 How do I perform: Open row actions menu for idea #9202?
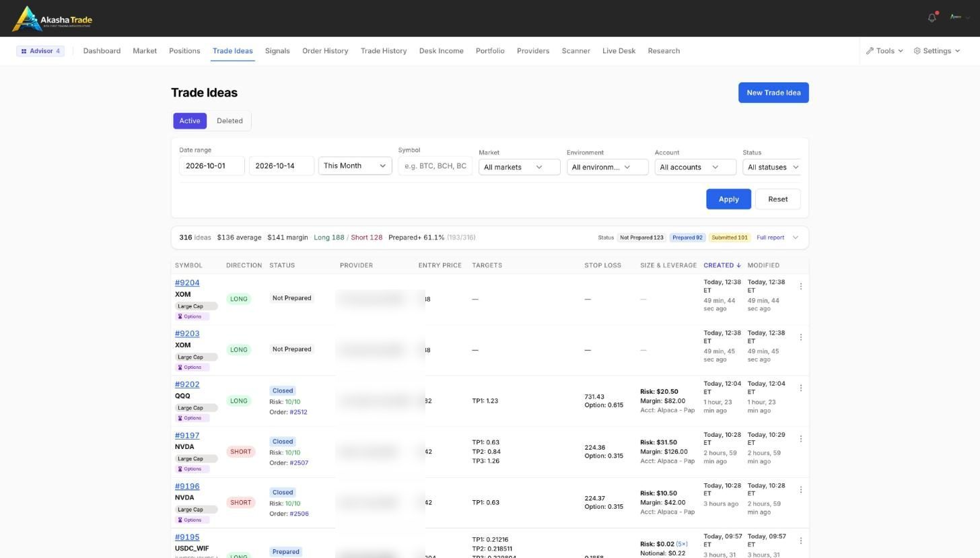801,388
